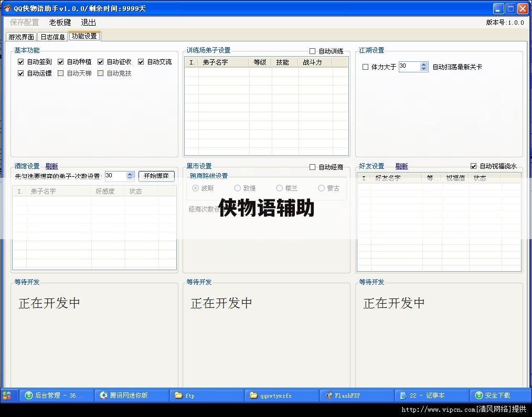Click the 次数设置 number input field

(x=116, y=176)
